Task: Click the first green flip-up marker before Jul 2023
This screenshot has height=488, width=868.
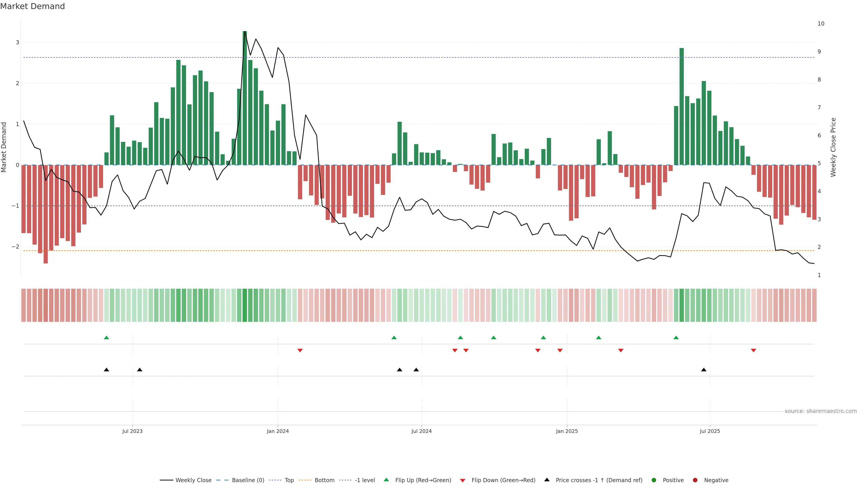Action: (x=106, y=338)
